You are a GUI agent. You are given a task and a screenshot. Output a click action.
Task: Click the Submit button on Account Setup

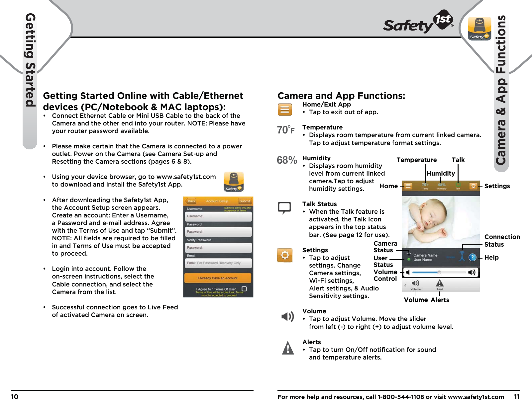[245, 201]
